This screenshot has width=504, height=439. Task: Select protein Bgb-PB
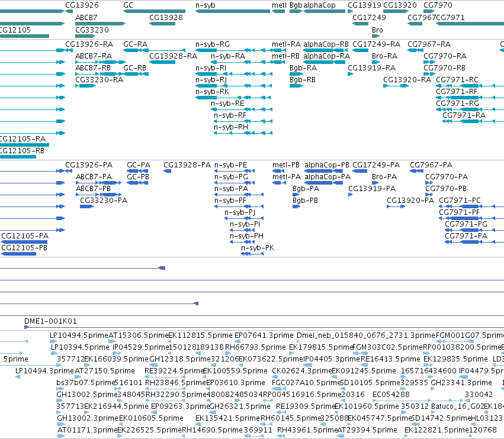(x=305, y=201)
